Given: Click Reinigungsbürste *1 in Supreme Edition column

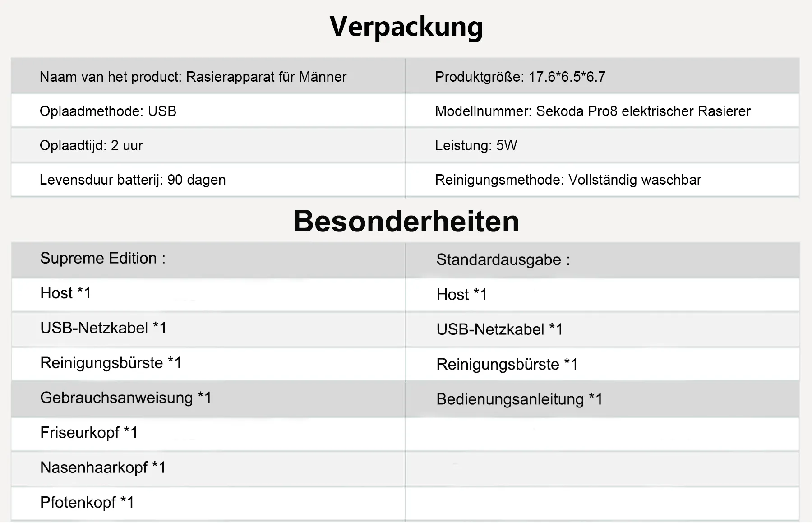Looking at the screenshot, I should pyautogui.click(x=111, y=363).
